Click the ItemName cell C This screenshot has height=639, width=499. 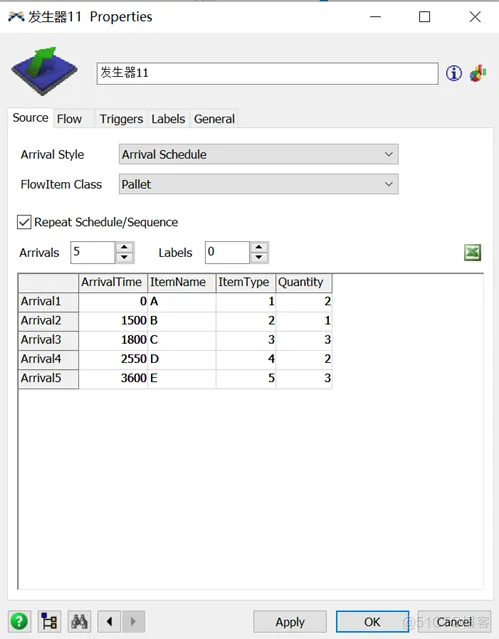tap(181, 340)
